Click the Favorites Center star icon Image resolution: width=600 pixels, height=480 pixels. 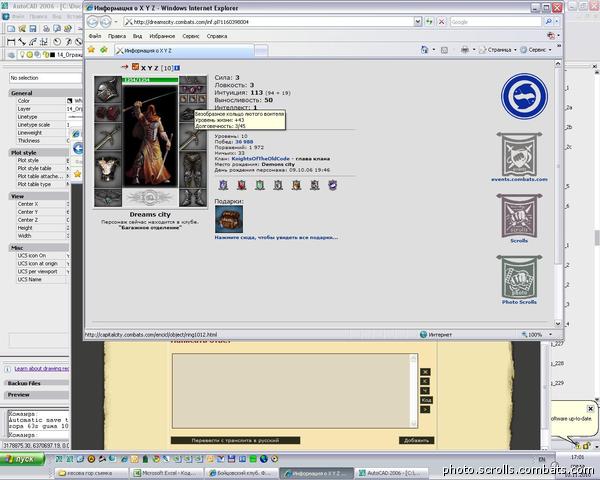coord(91,50)
